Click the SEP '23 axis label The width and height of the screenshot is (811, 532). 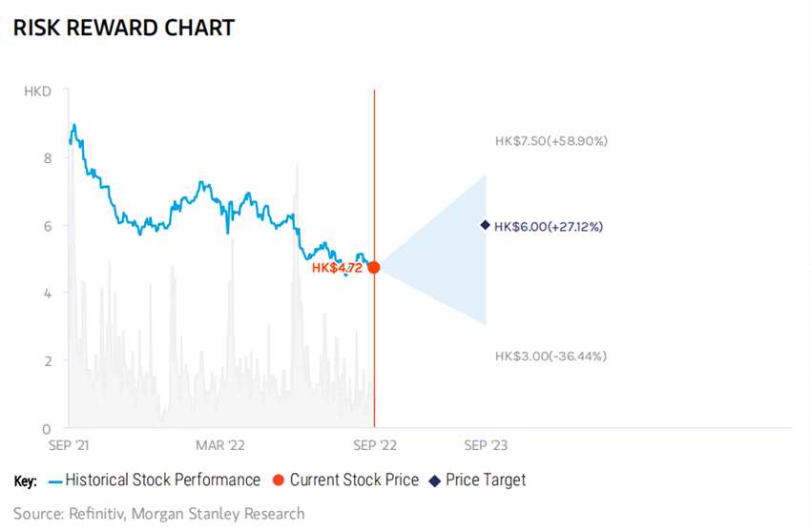click(485, 445)
